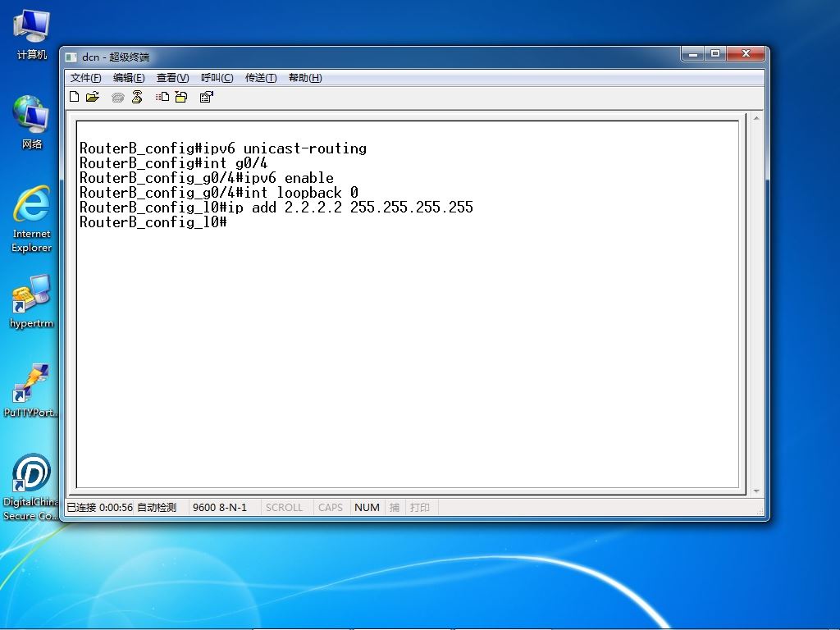Open the 呼叫(C) menu
This screenshot has width=840, height=630.
tap(217, 78)
